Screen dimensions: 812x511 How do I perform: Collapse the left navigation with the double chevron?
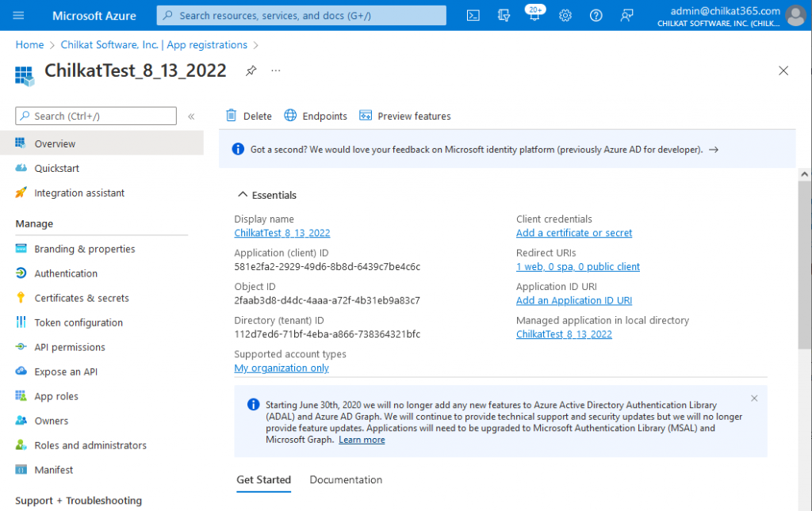191,116
